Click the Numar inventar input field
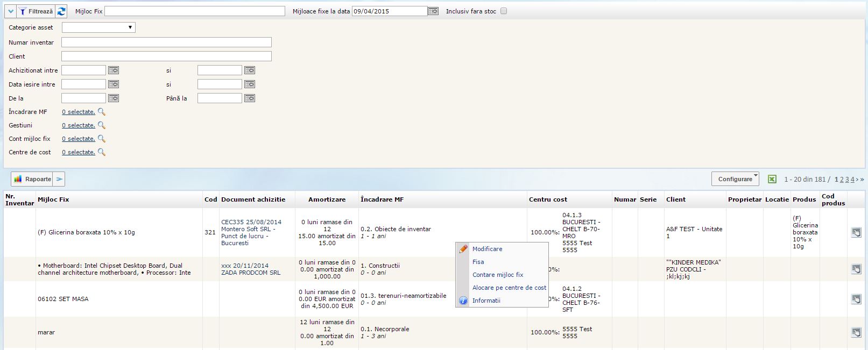This screenshot has height=350, width=868. tap(166, 42)
